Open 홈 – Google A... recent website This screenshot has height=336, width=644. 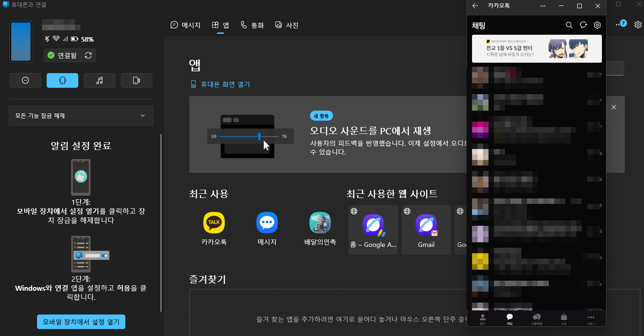[373, 230]
